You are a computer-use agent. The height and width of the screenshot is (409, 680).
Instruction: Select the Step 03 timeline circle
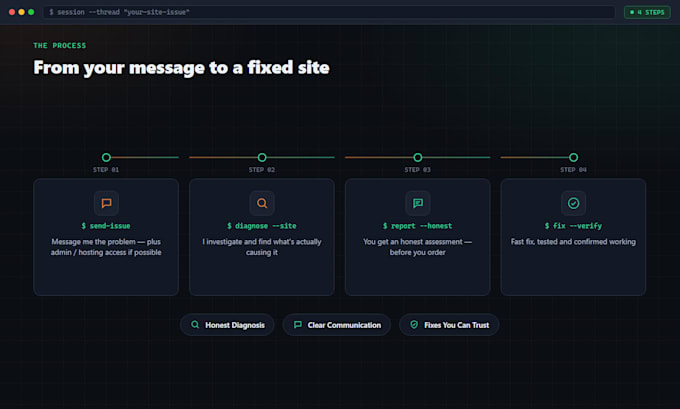pyautogui.click(x=418, y=157)
